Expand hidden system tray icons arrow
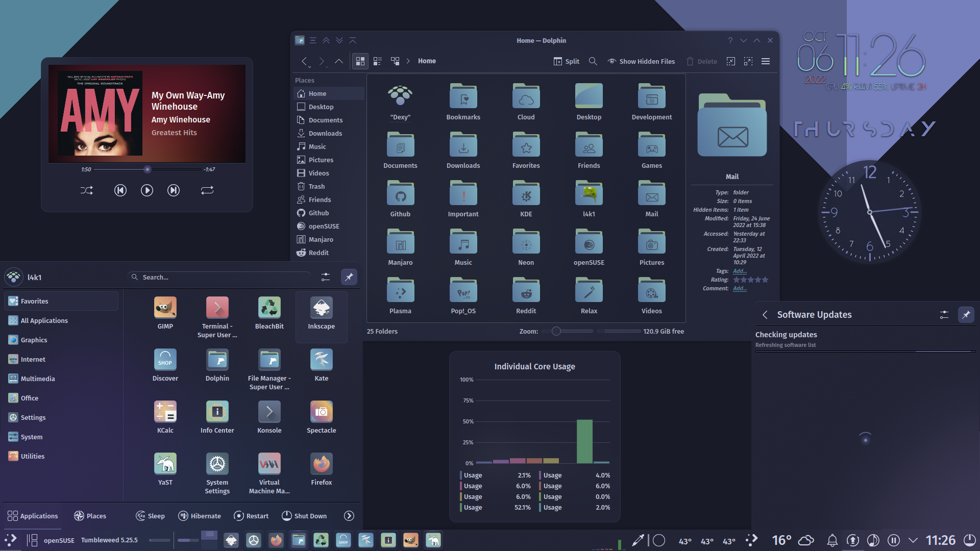 913,540
